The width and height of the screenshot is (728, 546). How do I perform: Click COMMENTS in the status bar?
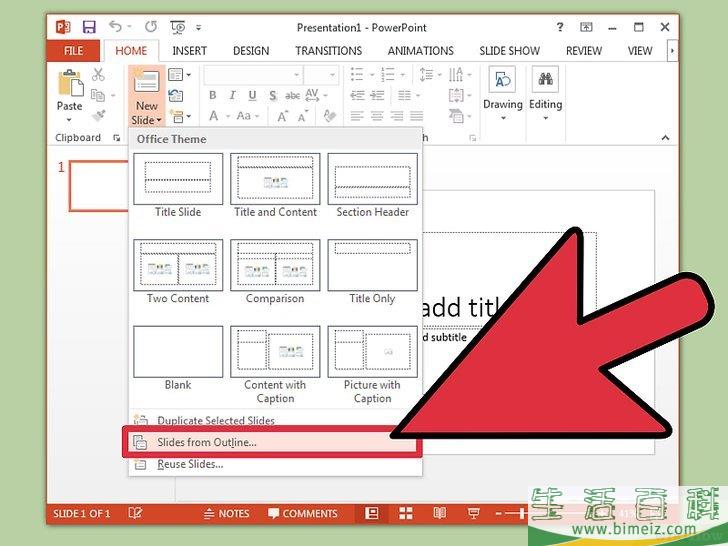pyautogui.click(x=303, y=514)
